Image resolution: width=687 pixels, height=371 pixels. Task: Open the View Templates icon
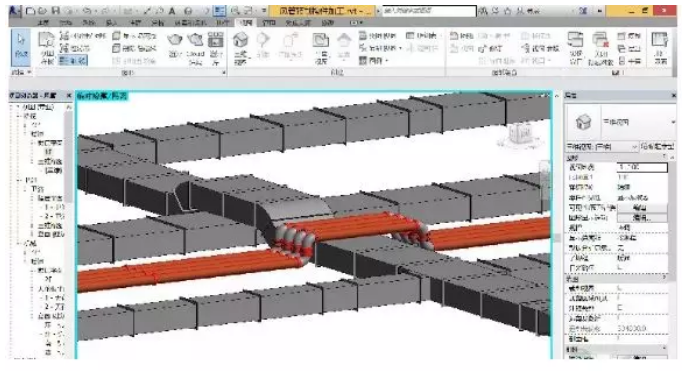point(46,46)
